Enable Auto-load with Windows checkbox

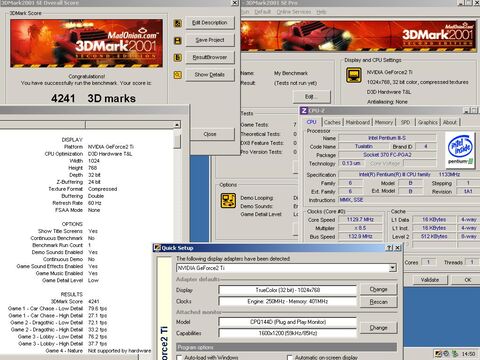[179, 357]
